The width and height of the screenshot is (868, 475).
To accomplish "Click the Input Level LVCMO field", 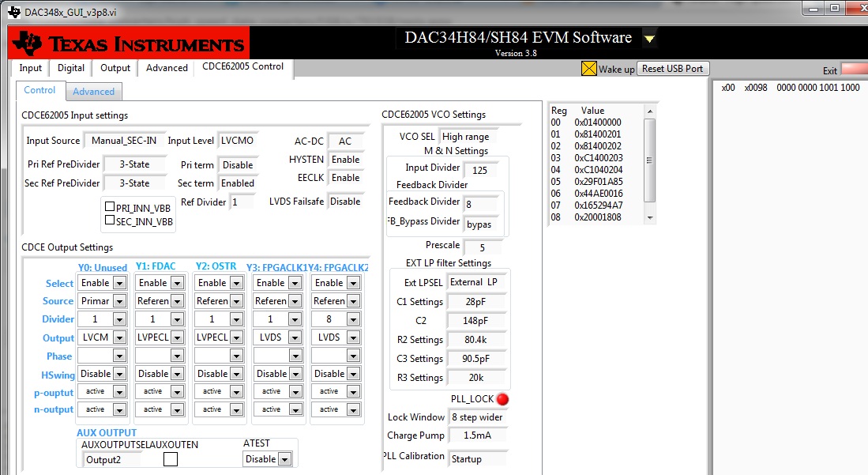I will (238, 141).
